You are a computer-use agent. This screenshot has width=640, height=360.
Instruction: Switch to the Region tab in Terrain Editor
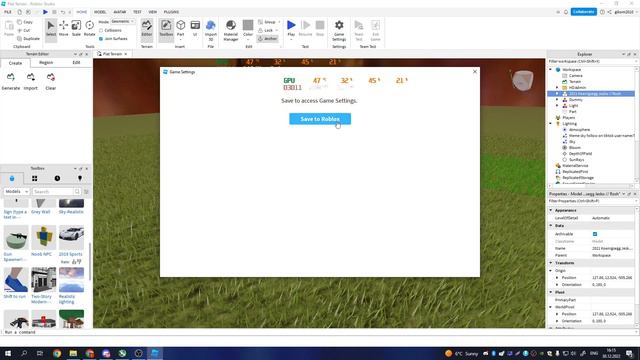(x=46, y=63)
